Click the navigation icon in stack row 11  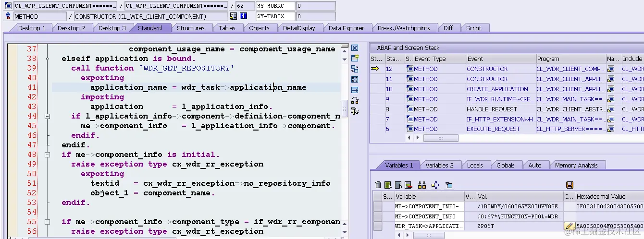point(611,79)
